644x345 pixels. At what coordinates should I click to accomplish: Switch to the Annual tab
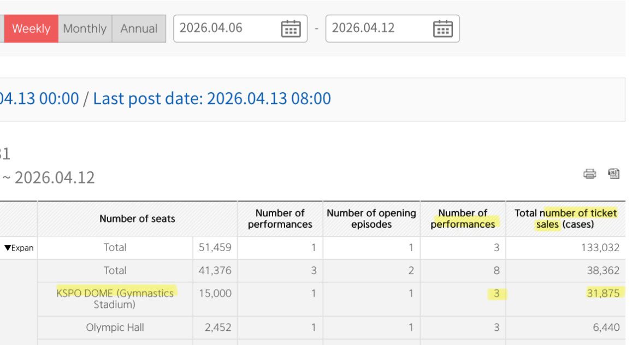(139, 29)
